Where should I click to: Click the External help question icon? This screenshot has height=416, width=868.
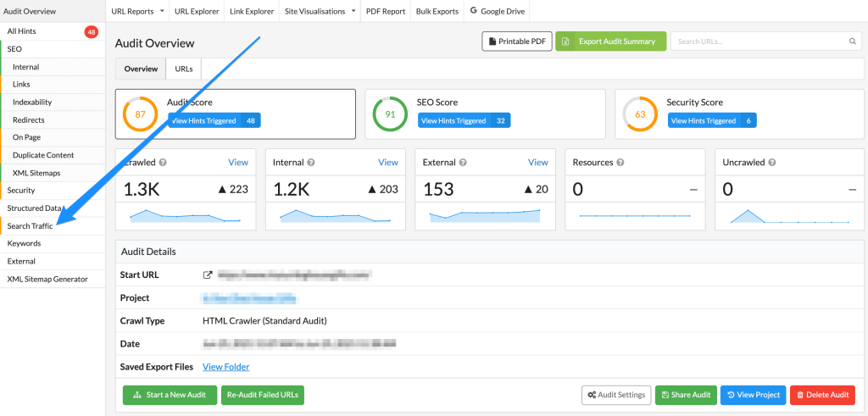[x=463, y=163]
